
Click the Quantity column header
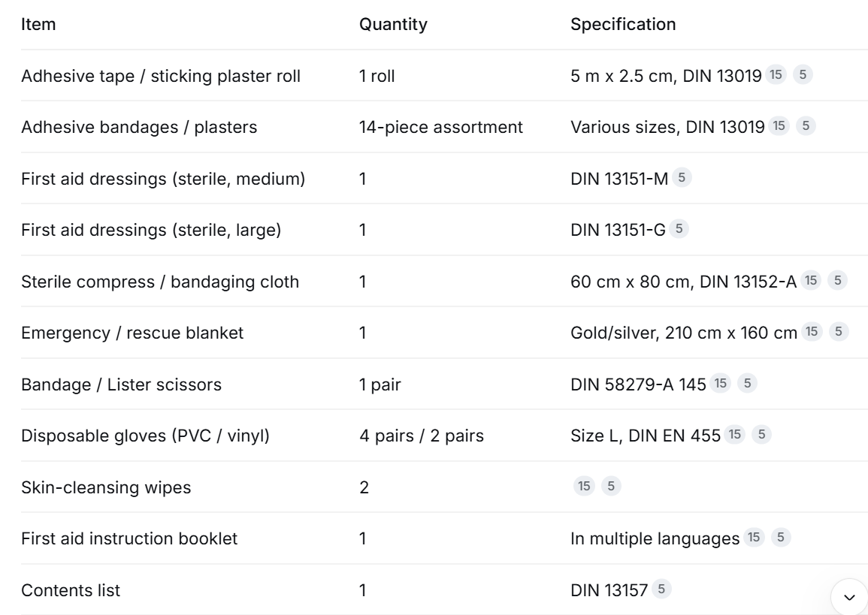[x=393, y=24]
